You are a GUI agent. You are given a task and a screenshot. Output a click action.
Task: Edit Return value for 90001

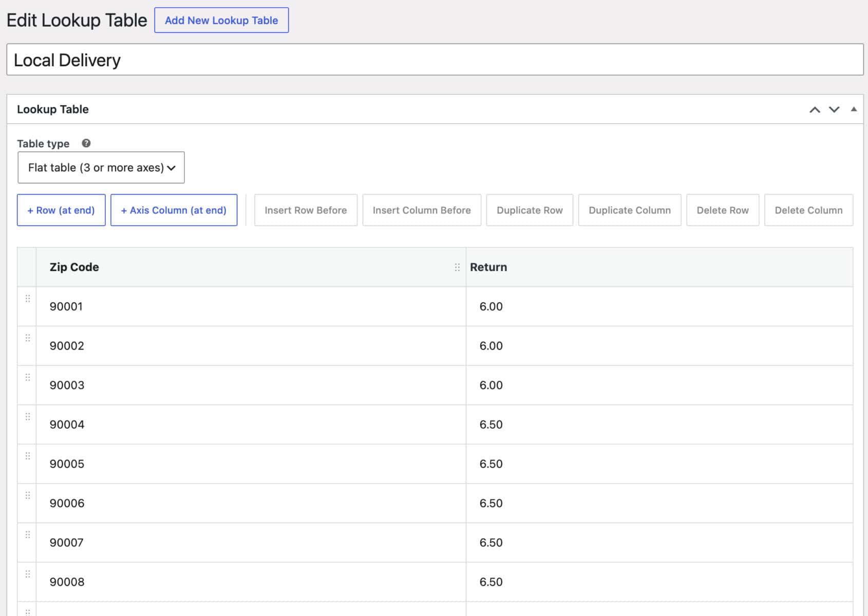659,306
